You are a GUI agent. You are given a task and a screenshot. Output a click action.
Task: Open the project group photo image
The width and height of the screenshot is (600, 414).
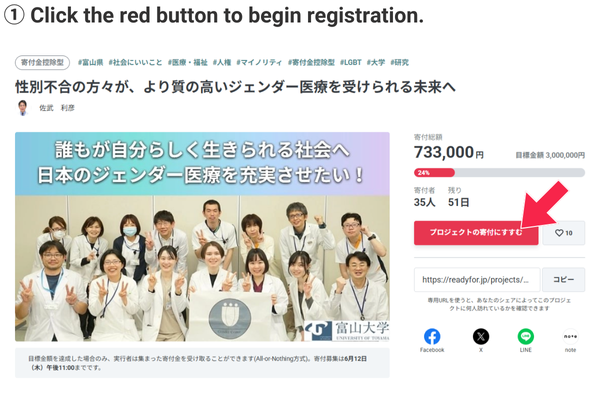202,236
